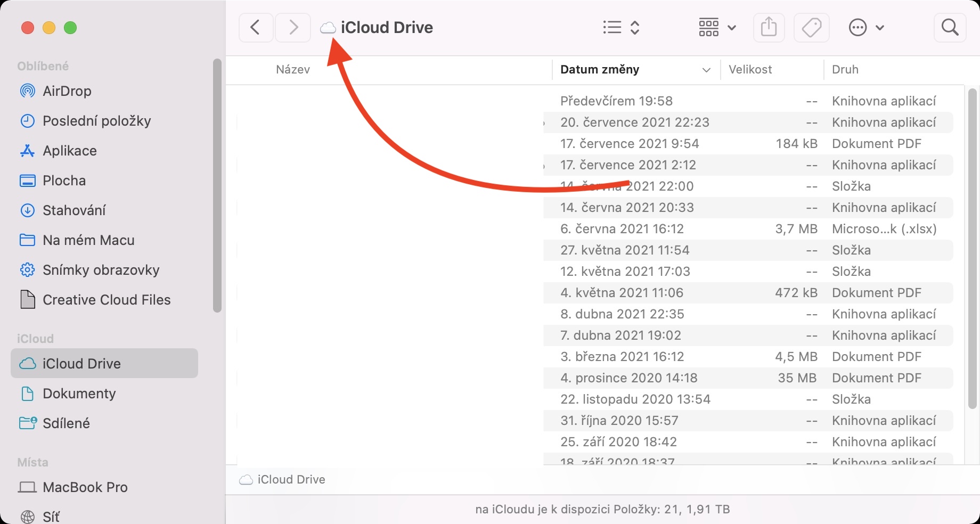The image size is (980, 524).
Task: Expand the grouping options dropdown
Action: (x=717, y=27)
